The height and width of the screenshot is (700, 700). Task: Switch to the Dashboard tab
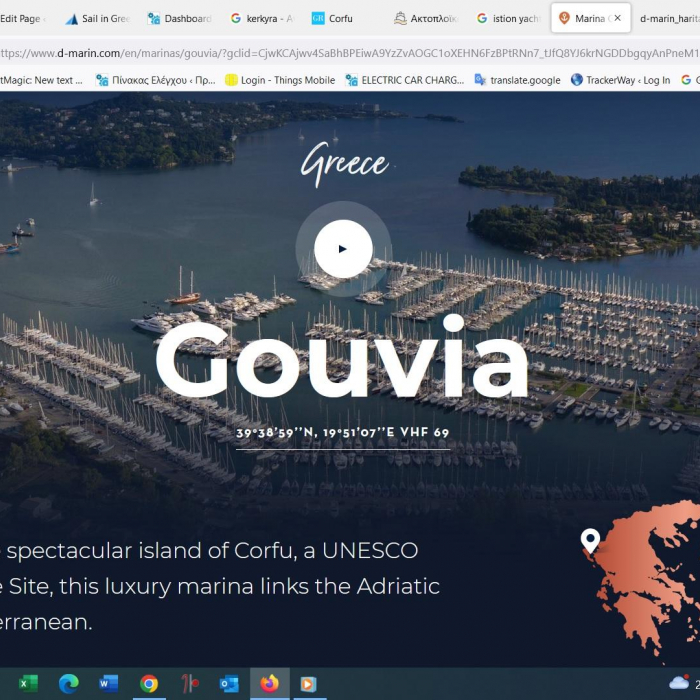point(180,18)
